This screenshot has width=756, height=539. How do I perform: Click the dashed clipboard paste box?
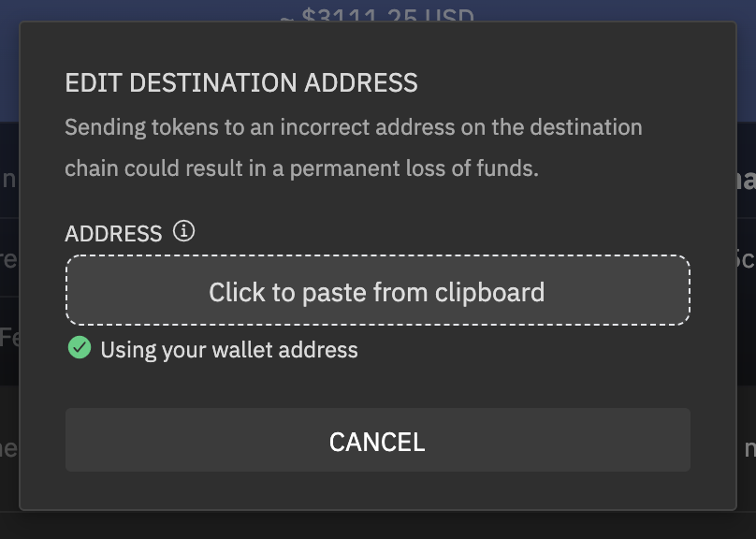[378, 291]
